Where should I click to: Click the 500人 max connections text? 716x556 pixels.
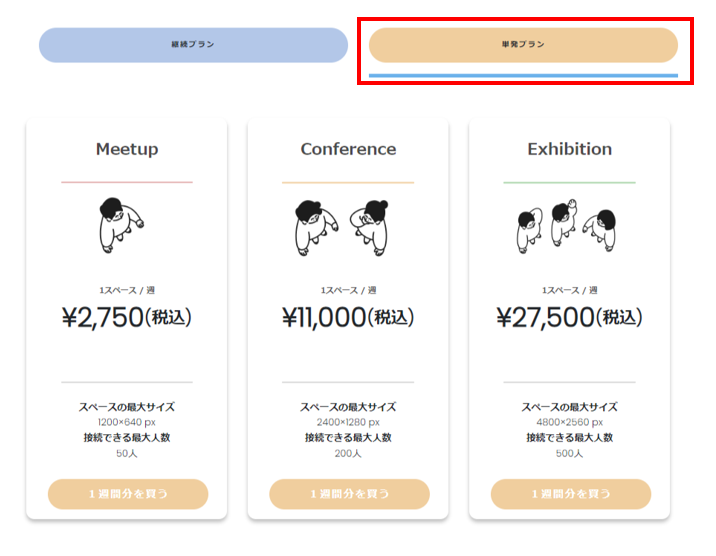[569, 453]
